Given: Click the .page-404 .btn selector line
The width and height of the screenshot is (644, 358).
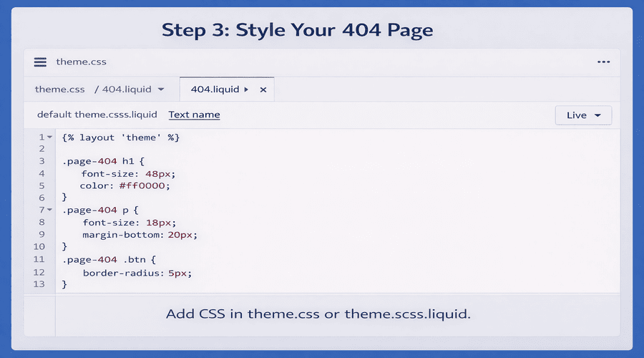Looking at the screenshot, I should pyautogui.click(x=109, y=260).
